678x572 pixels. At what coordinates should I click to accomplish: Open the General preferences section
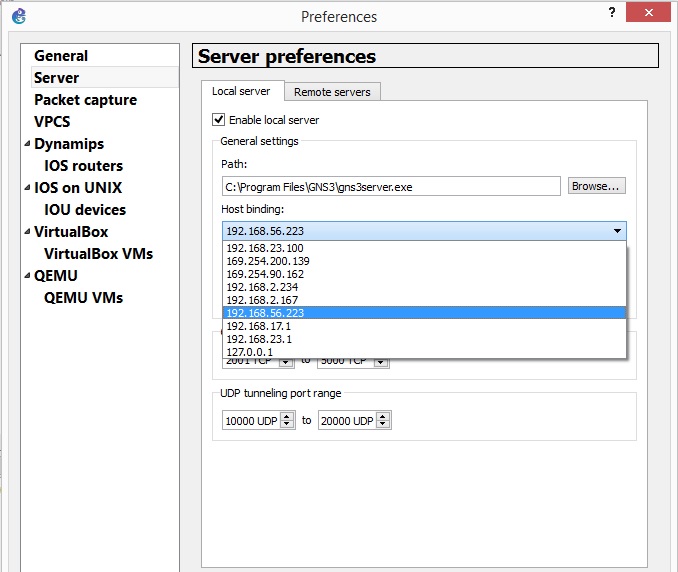(61, 56)
